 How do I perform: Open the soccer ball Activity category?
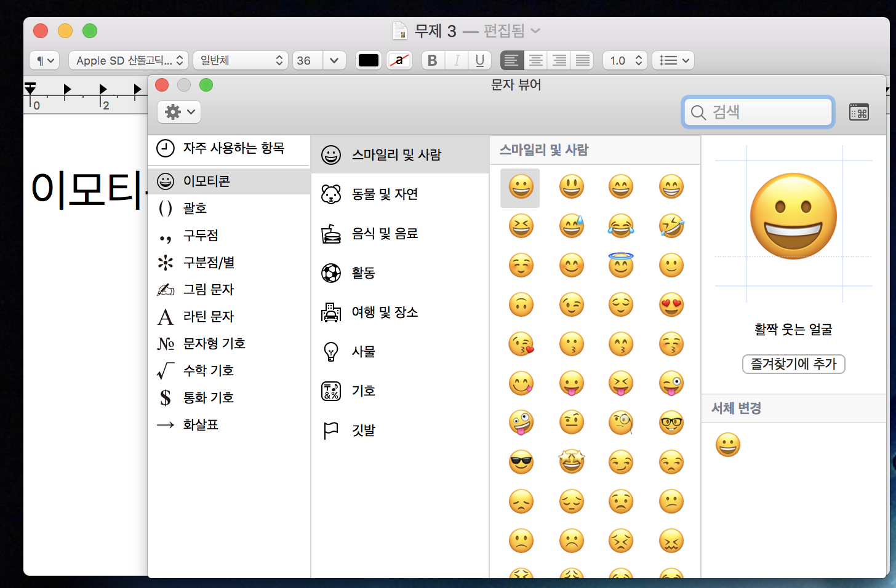(x=400, y=272)
